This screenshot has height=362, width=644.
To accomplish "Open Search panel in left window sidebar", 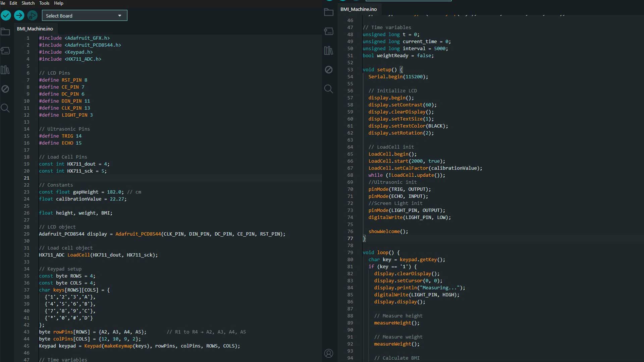I will (5, 108).
